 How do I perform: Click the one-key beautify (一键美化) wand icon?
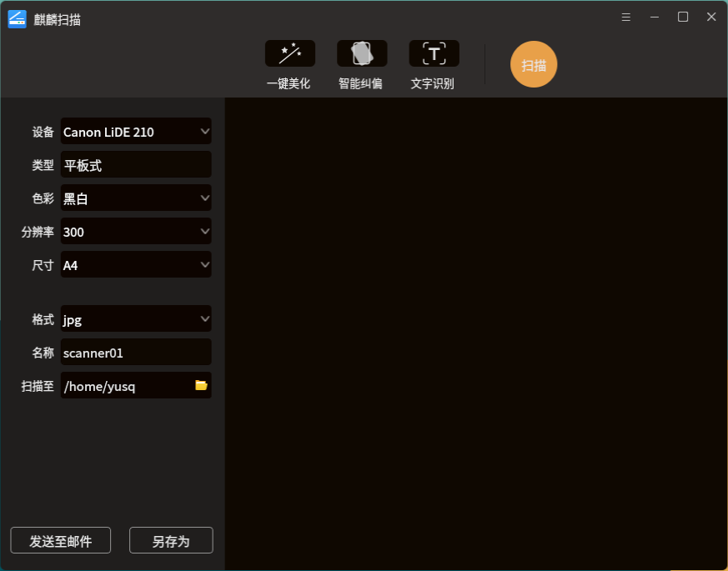290,53
